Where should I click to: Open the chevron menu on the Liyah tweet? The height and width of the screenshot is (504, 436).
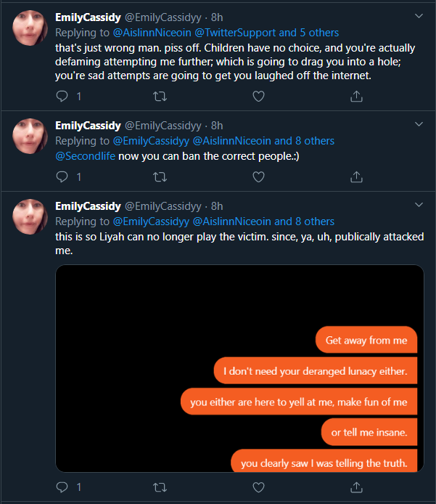pos(419,205)
